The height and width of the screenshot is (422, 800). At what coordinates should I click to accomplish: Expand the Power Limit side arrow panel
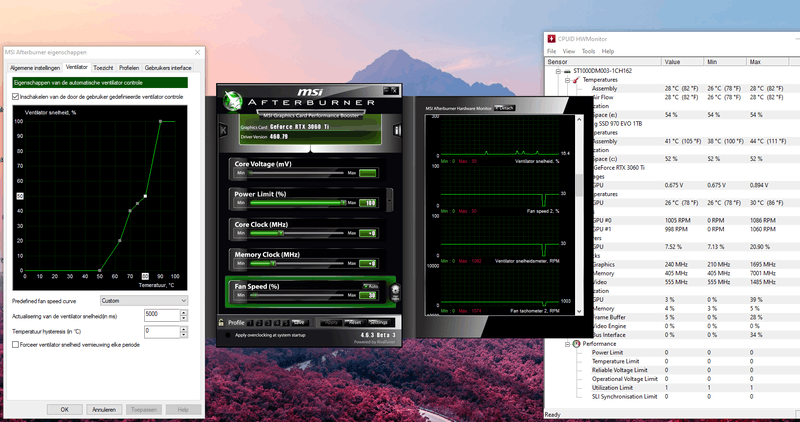point(390,200)
